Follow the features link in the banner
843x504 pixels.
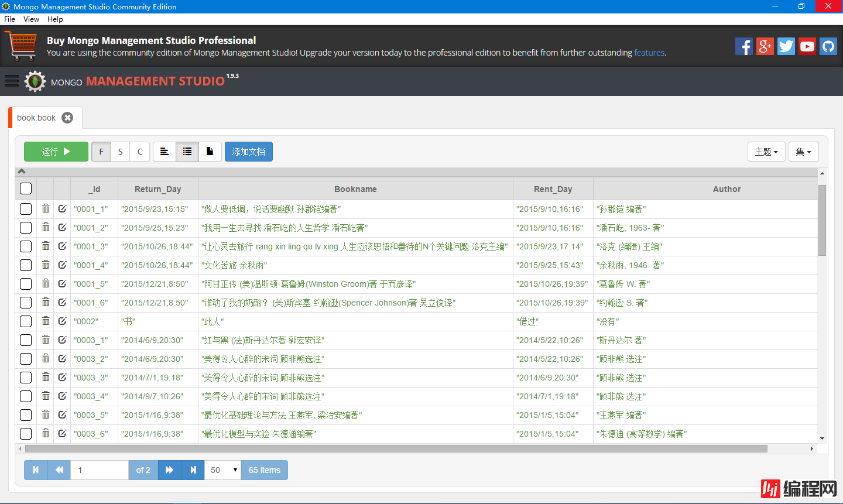coord(649,53)
